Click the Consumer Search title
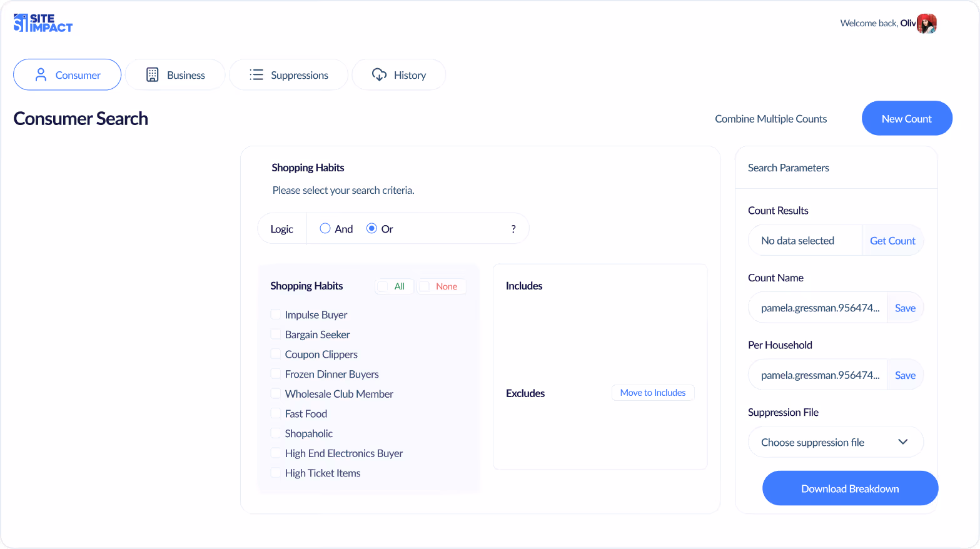The height and width of the screenshot is (549, 980). (81, 119)
